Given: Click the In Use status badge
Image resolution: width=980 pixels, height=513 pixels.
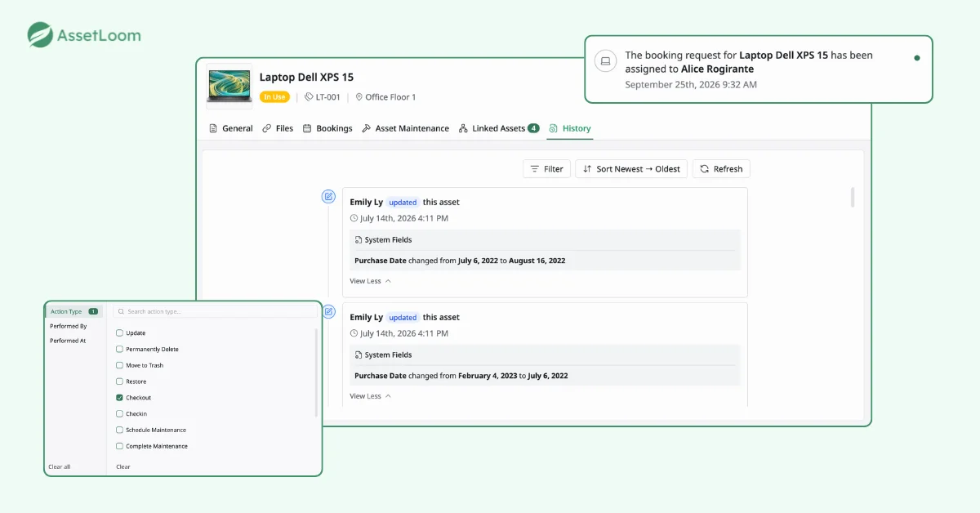Looking at the screenshot, I should (274, 97).
